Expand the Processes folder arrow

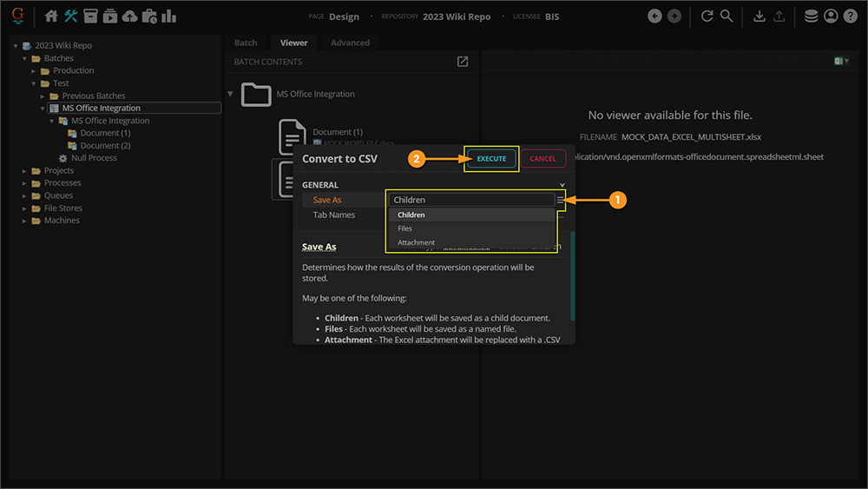click(24, 182)
